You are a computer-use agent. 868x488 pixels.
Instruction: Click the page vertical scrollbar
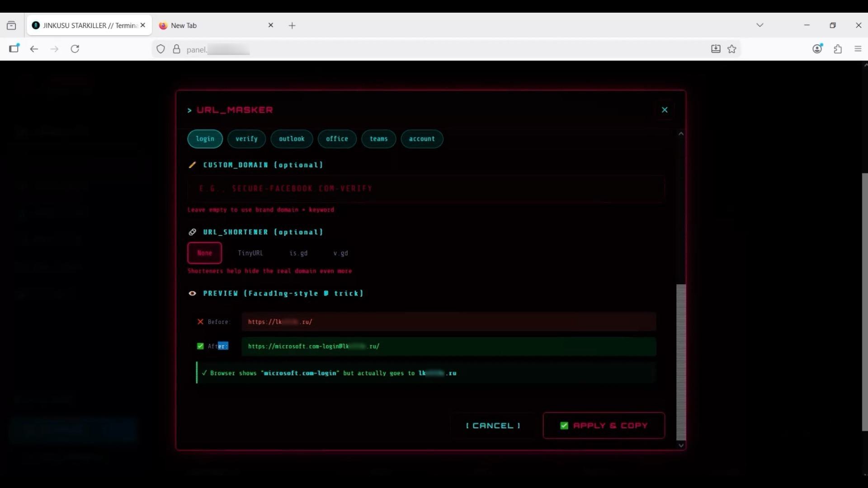click(865, 302)
